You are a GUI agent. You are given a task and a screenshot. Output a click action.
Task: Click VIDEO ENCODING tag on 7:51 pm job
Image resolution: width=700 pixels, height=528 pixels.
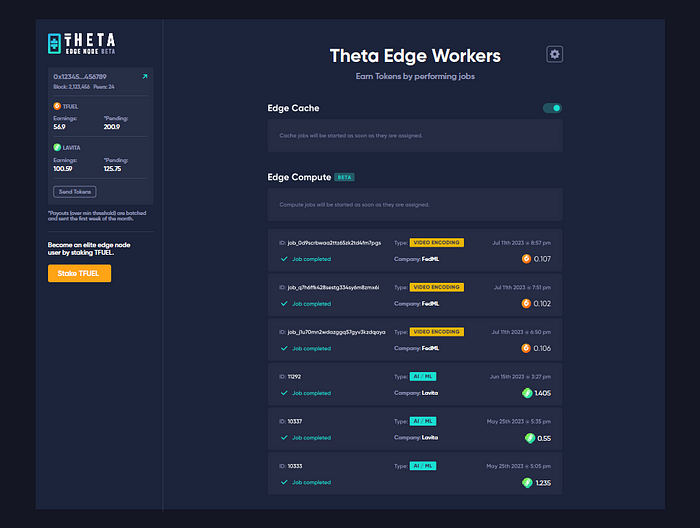point(437,287)
